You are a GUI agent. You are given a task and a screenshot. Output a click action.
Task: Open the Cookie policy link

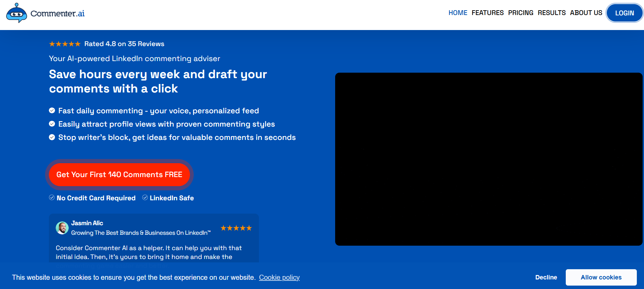279,277
